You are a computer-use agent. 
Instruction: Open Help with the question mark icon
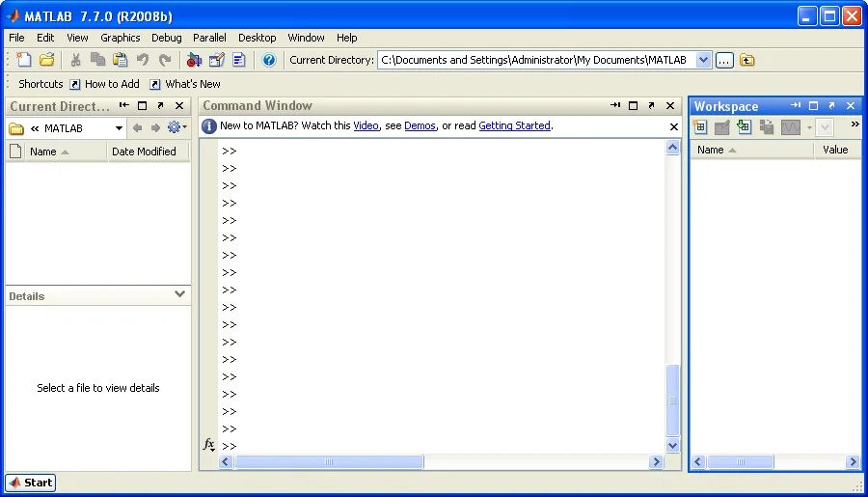coord(268,60)
